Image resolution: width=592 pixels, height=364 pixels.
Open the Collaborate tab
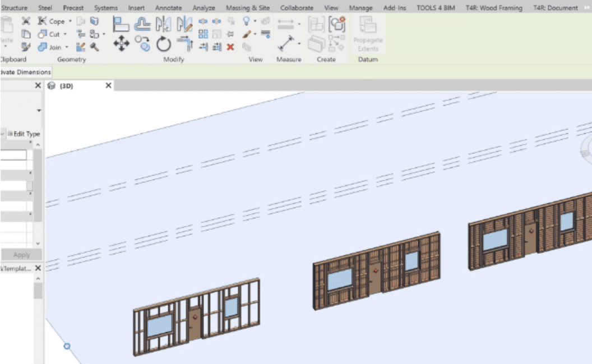point(297,7)
